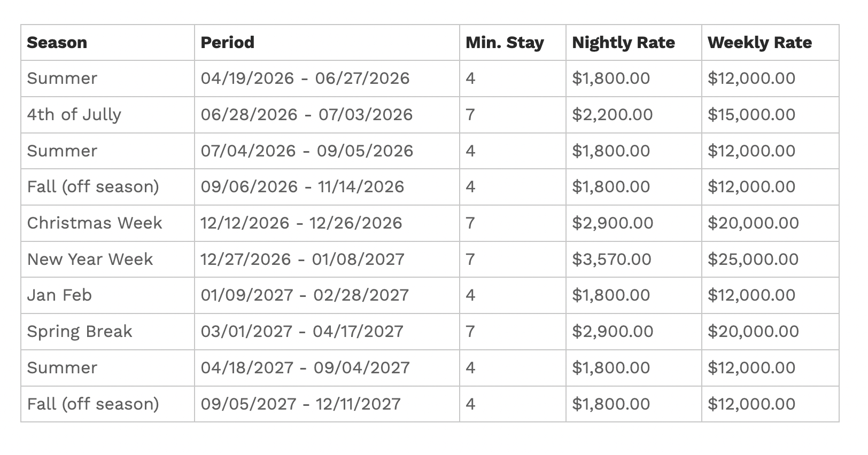Click the Nightly Rate column header

tap(633, 43)
